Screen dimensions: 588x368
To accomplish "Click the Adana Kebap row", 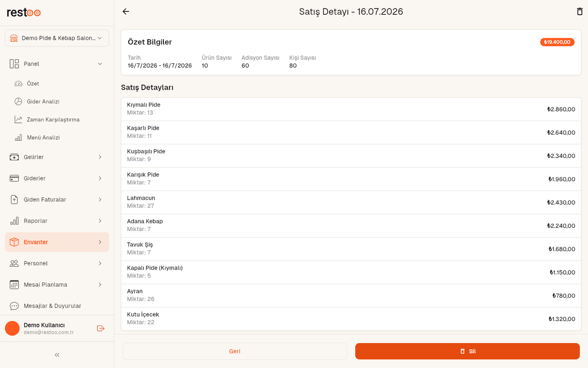I will coord(351,226).
